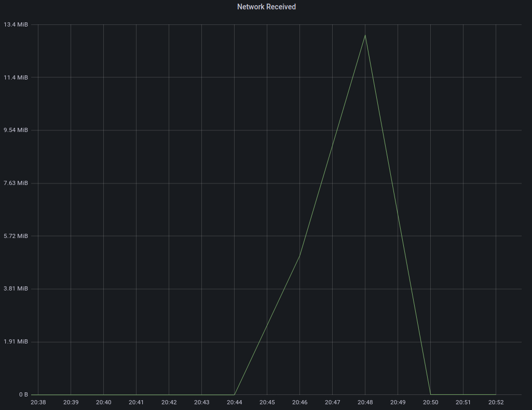532x410 pixels.
Task: Click the 20:44 time axis label
Action: pos(235,403)
